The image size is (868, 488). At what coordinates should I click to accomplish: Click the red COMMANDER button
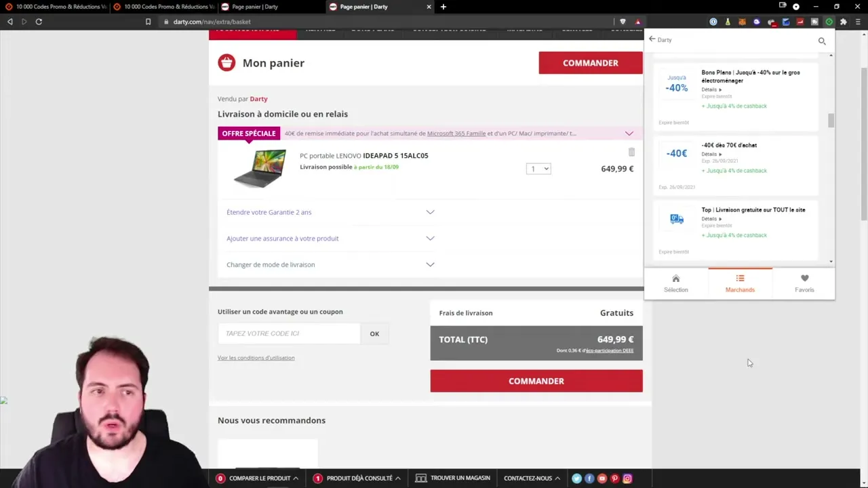pos(536,381)
